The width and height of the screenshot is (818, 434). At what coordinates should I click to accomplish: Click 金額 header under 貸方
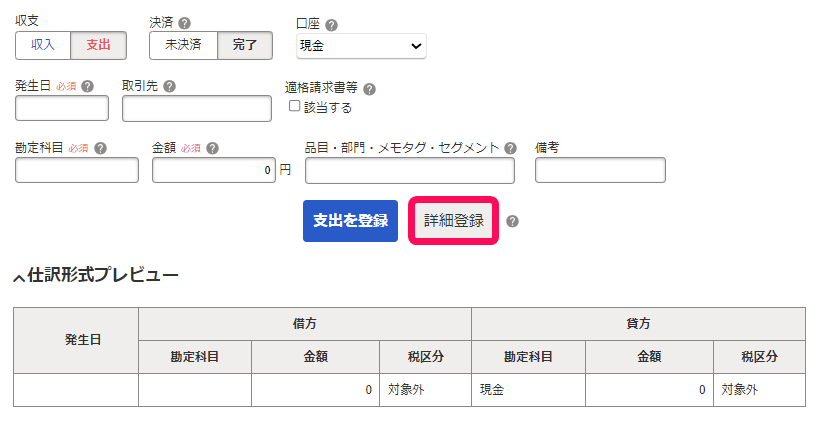pos(649,357)
